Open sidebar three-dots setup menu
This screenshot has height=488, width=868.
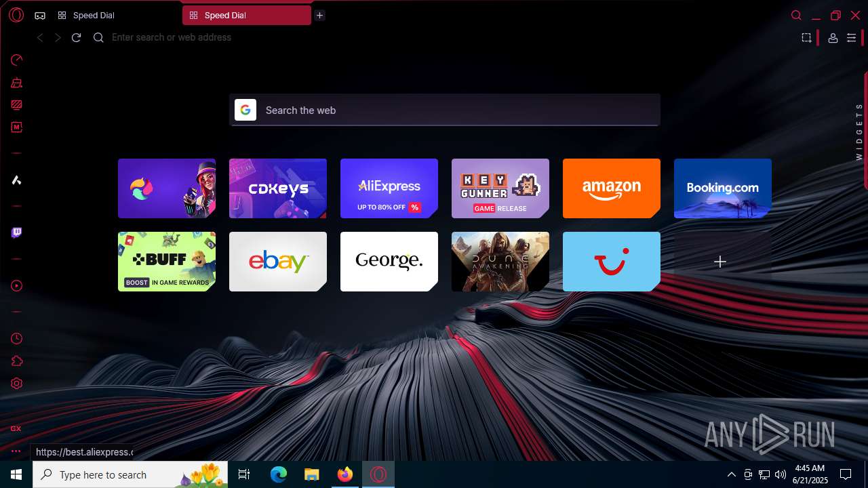click(16, 451)
